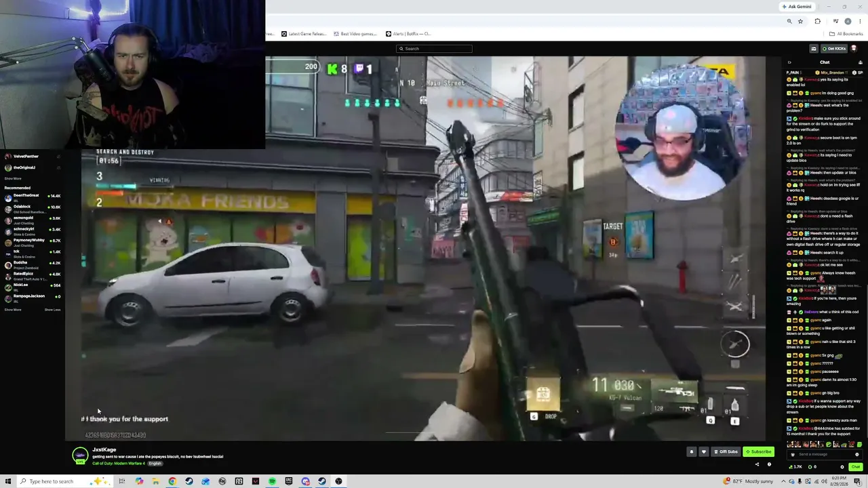
Task: Open the Chrome zoom magnifier icon
Action: tap(789, 21)
